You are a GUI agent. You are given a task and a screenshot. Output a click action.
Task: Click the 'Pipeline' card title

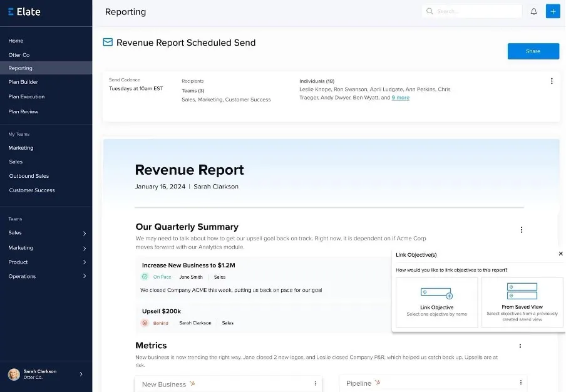click(358, 383)
